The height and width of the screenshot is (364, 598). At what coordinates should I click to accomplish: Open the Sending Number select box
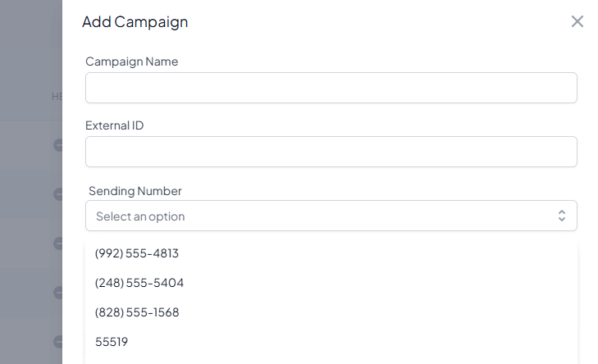331,216
